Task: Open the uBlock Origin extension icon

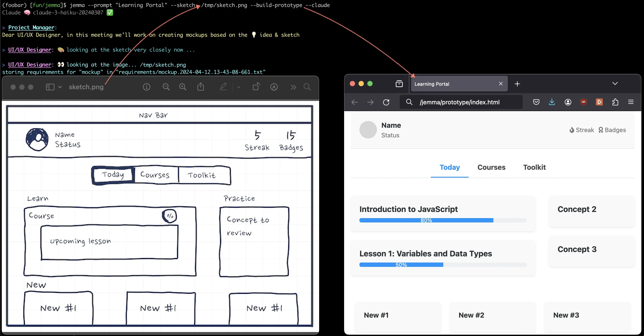Action: (x=584, y=102)
